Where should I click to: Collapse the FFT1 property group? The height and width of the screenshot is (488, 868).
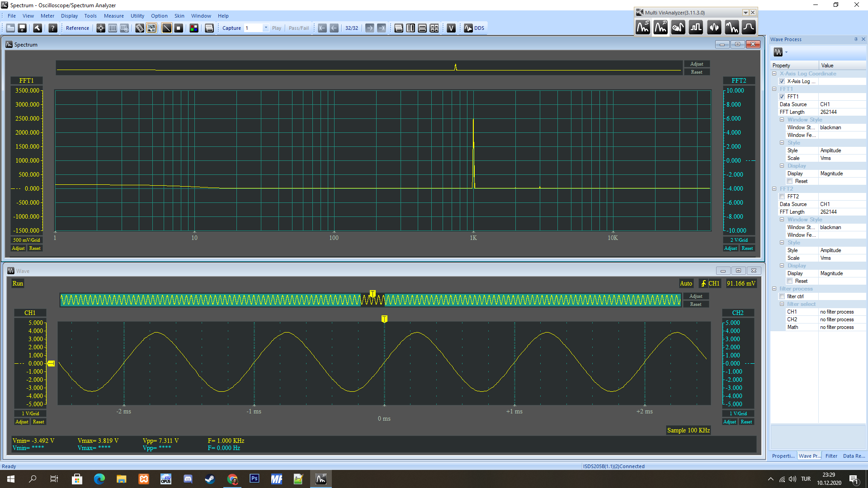click(774, 89)
